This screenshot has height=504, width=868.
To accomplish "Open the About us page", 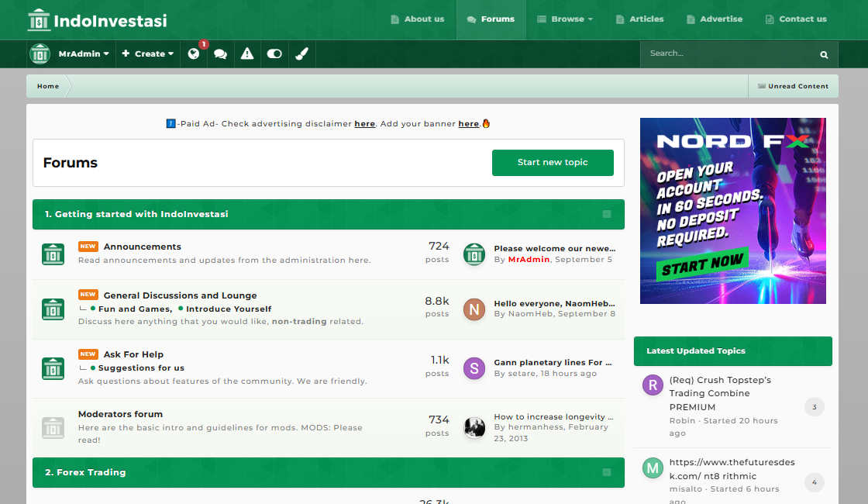I will (417, 19).
